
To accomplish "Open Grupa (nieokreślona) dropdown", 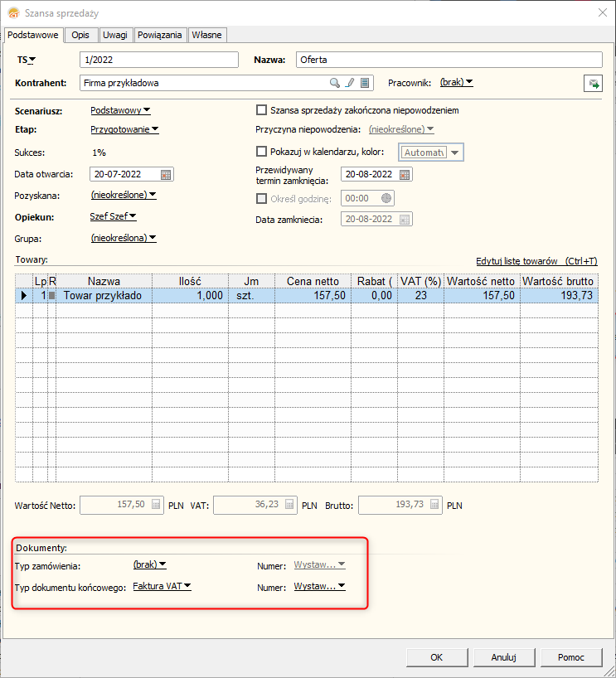I will pos(124,238).
